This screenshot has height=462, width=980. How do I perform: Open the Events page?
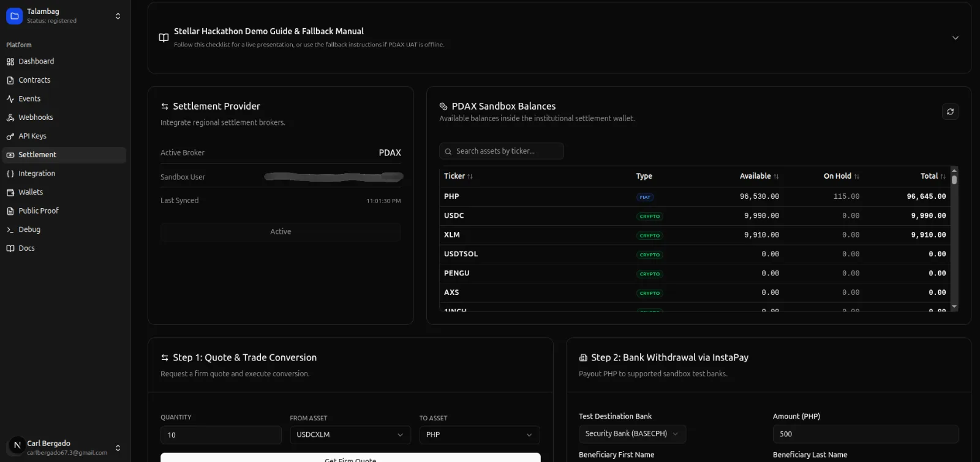(x=64, y=99)
